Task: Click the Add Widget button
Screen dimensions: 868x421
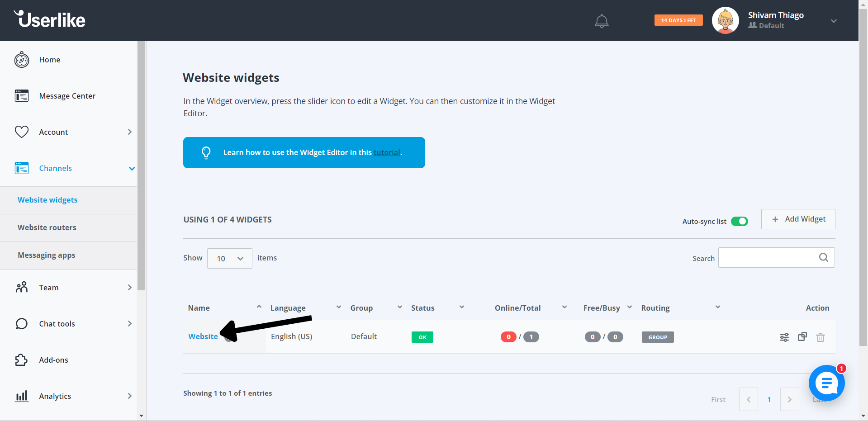Action: pyautogui.click(x=798, y=219)
